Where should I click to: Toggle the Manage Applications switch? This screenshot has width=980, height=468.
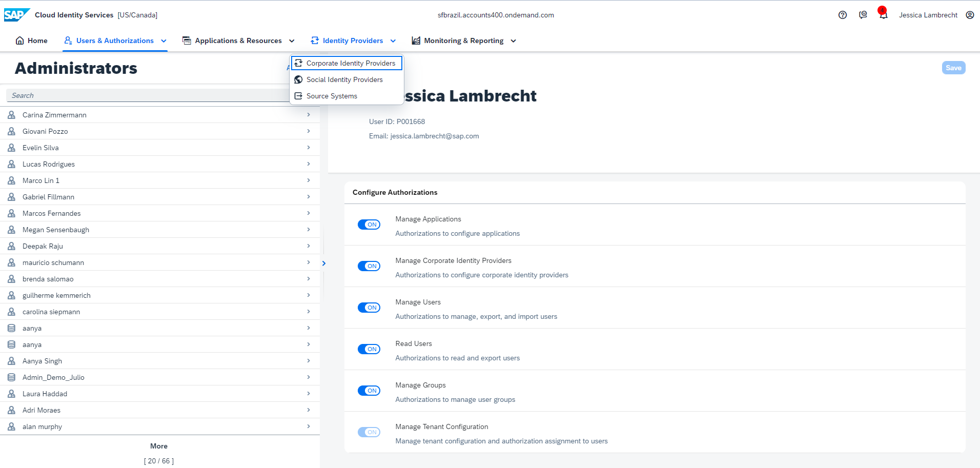(369, 225)
